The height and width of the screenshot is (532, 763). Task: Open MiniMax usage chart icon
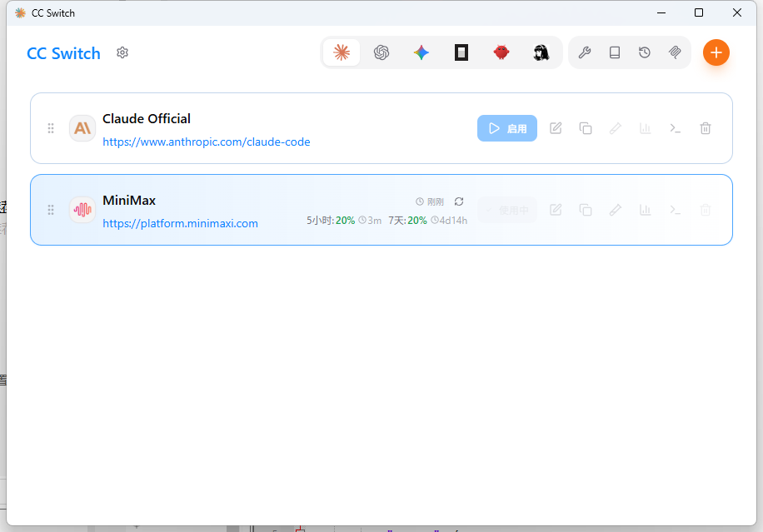[646, 210]
